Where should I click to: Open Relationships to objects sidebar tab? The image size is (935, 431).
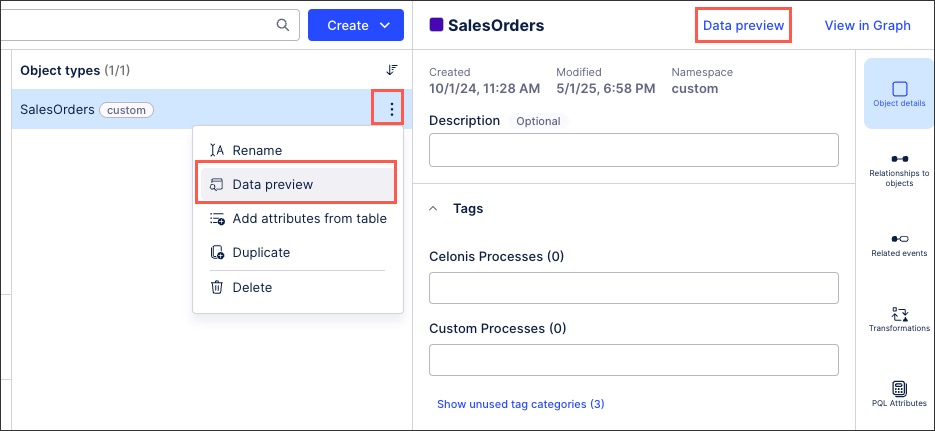tap(899, 170)
